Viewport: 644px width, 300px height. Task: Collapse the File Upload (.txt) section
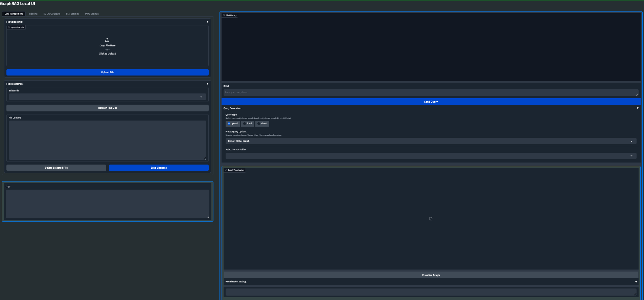pyautogui.click(x=207, y=22)
